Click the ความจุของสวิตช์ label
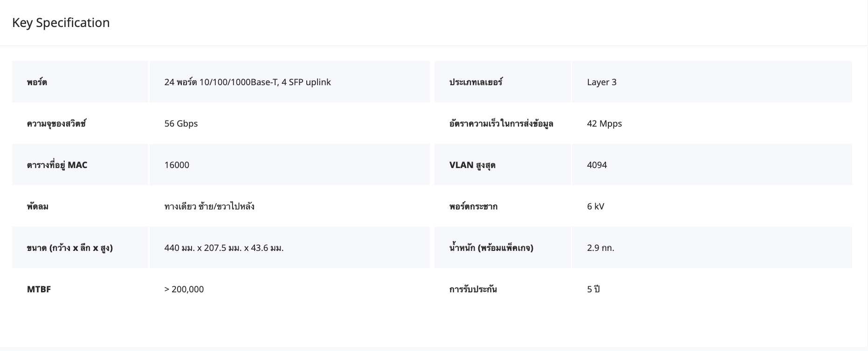Image resolution: width=868 pixels, height=351 pixels. (56, 123)
